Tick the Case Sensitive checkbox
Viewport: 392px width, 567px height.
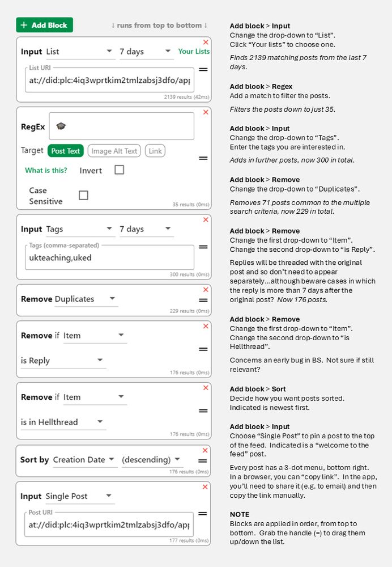pos(83,195)
